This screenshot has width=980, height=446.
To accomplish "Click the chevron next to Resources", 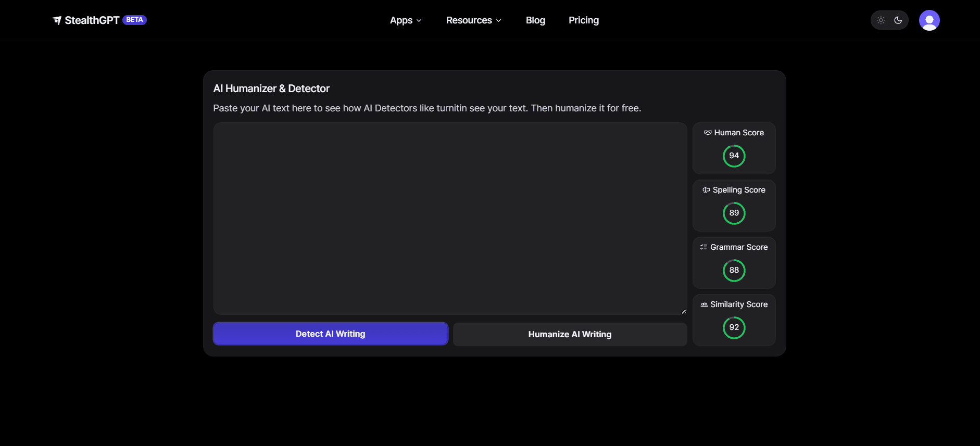I will click(x=498, y=21).
